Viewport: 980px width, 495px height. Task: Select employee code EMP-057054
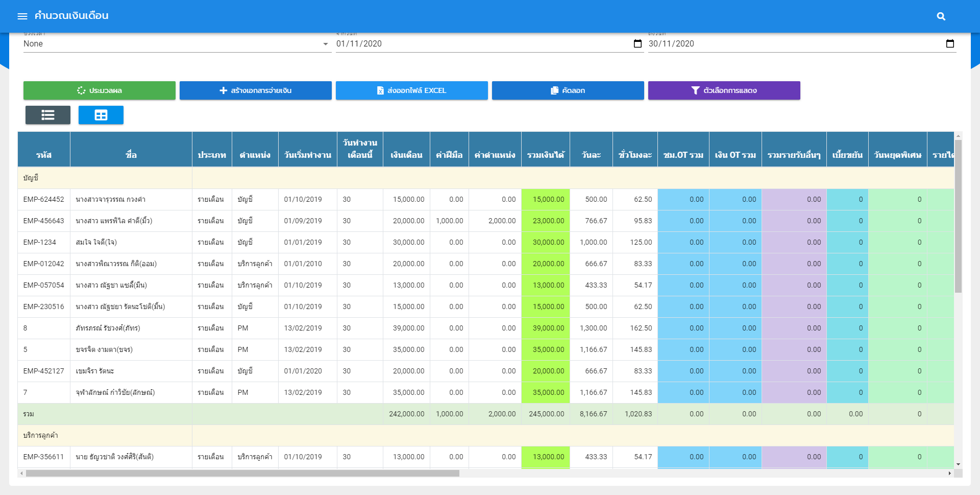[43, 285]
